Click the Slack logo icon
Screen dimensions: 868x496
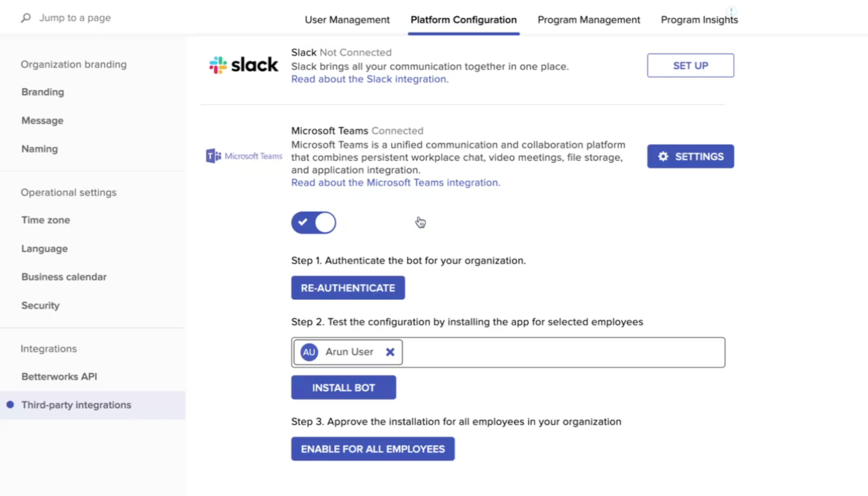coord(218,64)
